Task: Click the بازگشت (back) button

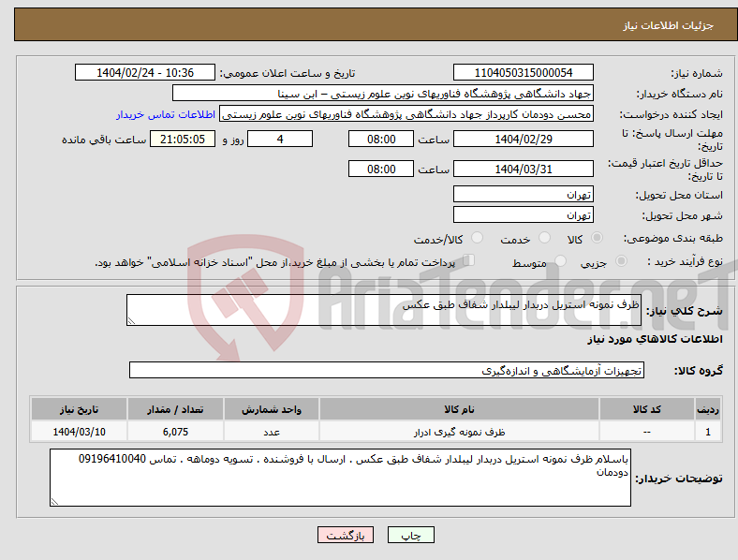Action: (x=346, y=535)
